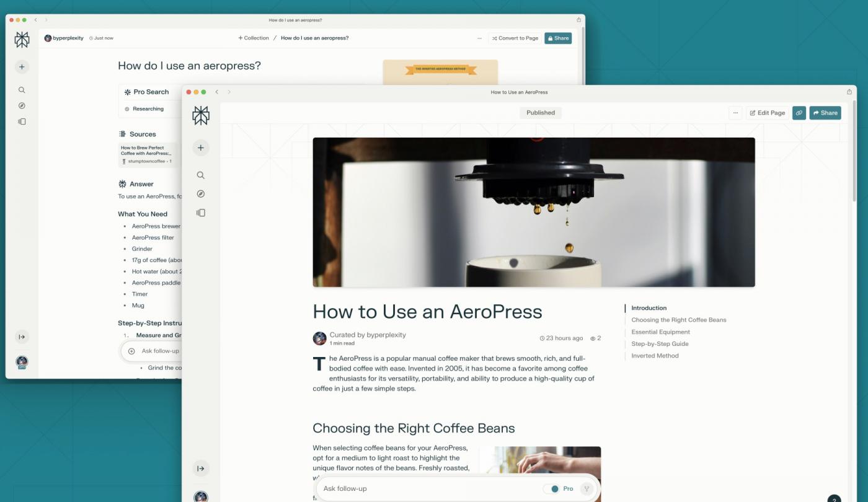
Task: Click the forward arrow in back window title bar
Action: pyautogui.click(x=46, y=20)
